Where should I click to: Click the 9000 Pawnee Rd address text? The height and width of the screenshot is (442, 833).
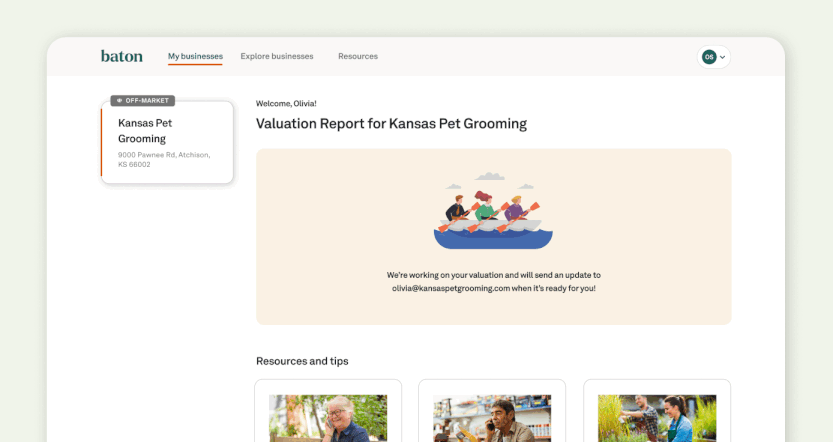164,159
